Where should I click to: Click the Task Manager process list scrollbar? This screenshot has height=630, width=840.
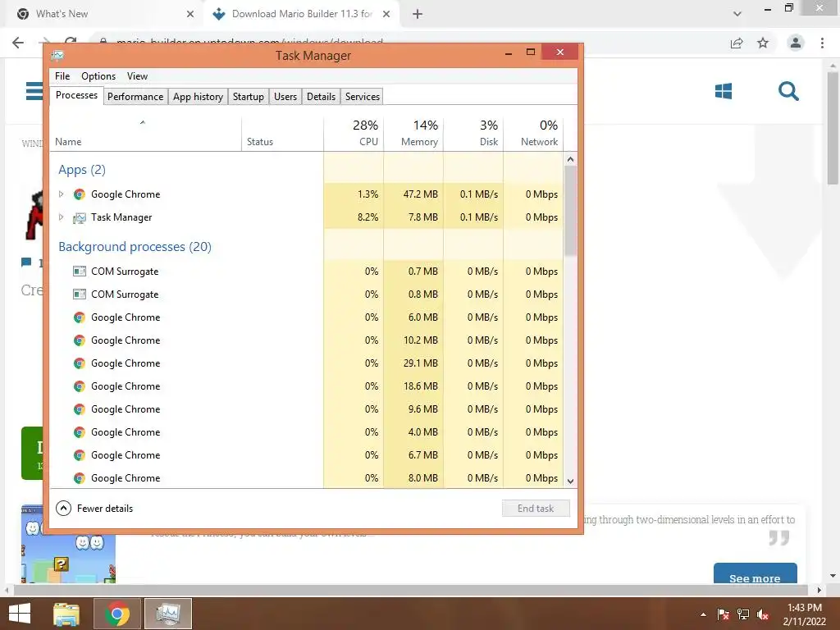coord(570,211)
